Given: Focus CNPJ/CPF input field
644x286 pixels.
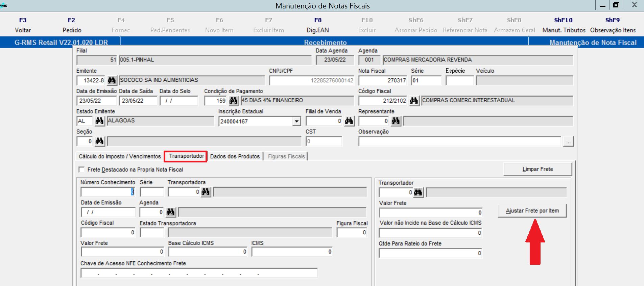Looking at the screenshot, I should click(312, 80).
